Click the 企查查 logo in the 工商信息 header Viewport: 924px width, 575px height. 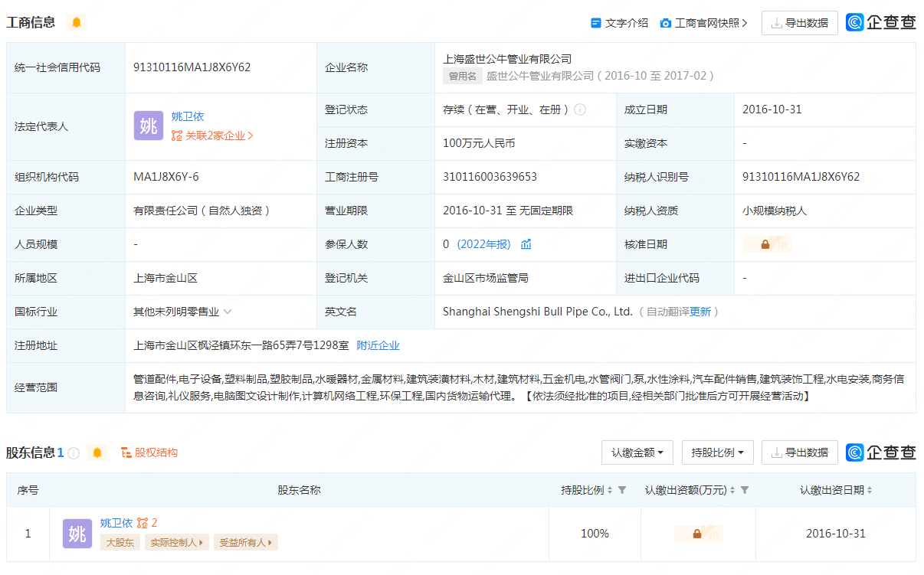pyautogui.click(x=881, y=23)
